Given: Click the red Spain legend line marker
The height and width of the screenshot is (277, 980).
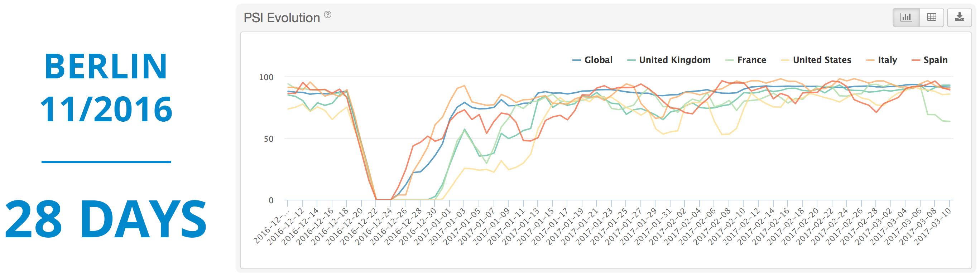Looking at the screenshot, I should tap(916, 60).
